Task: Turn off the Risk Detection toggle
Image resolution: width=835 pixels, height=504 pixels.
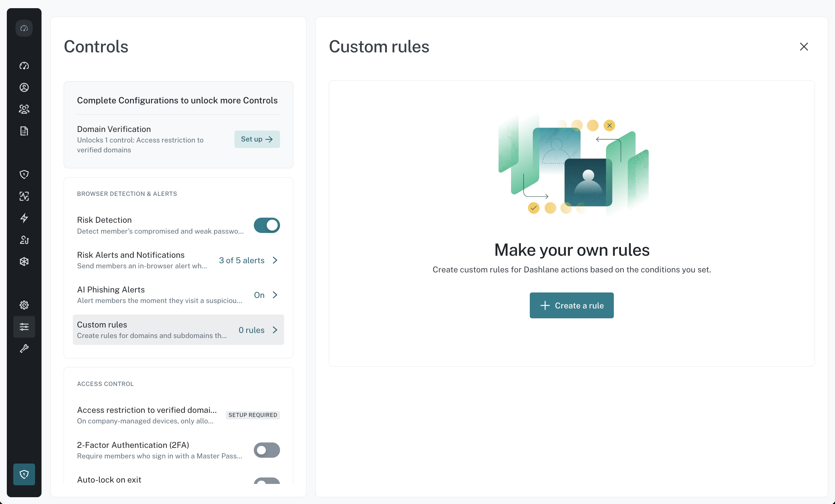Action: 267,225
